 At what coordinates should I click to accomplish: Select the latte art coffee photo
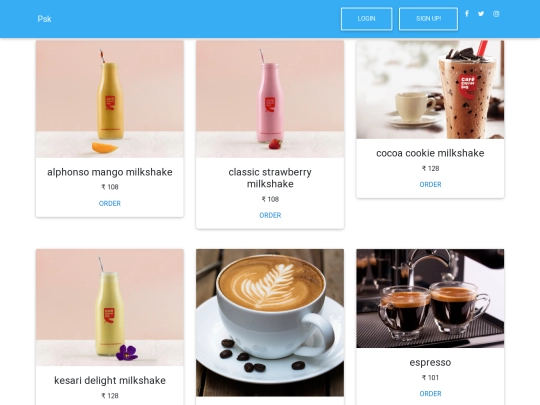pyautogui.click(x=270, y=323)
